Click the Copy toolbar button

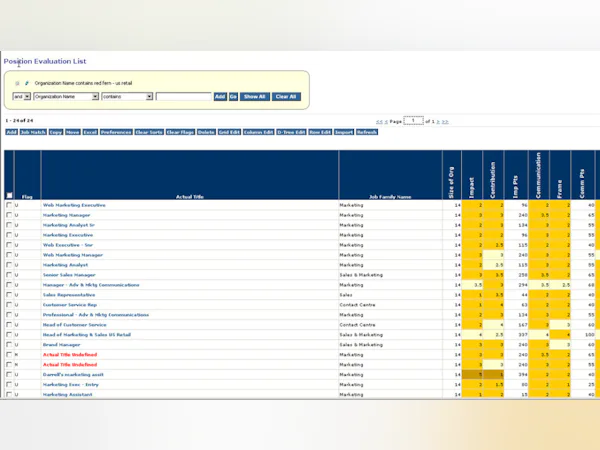pyautogui.click(x=56, y=132)
